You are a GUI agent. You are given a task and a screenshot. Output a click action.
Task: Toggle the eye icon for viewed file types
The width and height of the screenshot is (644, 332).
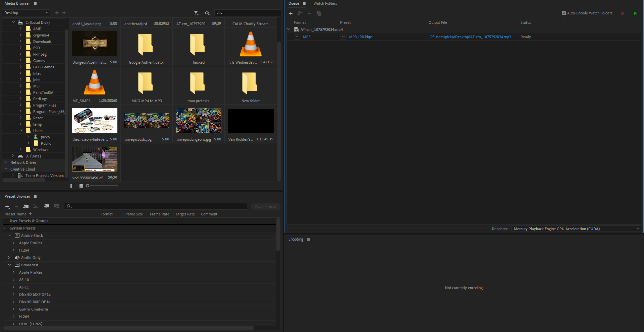(207, 13)
